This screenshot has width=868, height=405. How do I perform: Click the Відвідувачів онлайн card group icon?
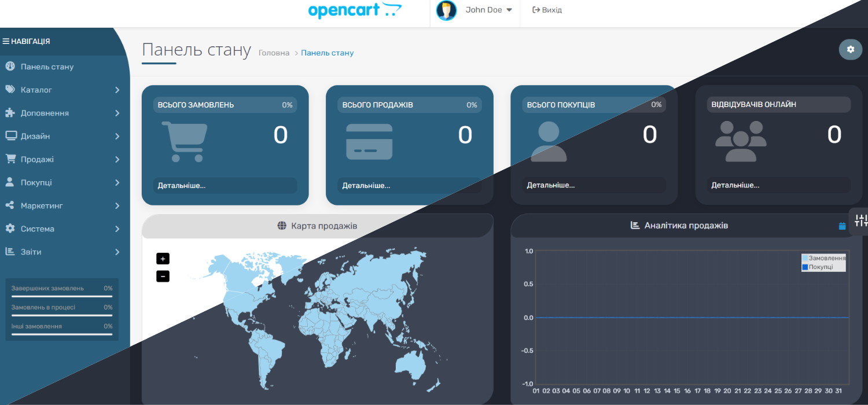point(741,141)
